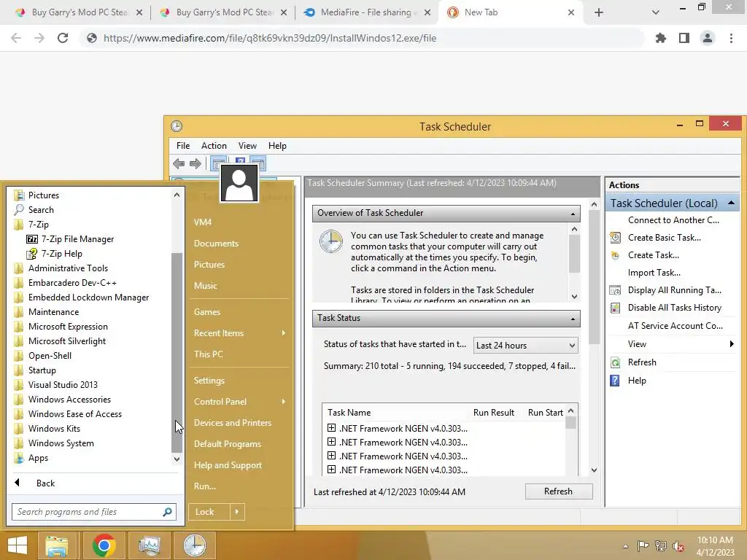The image size is (747, 560).
Task: Open Chrome from the taskbar
Action: pos(104,545)
